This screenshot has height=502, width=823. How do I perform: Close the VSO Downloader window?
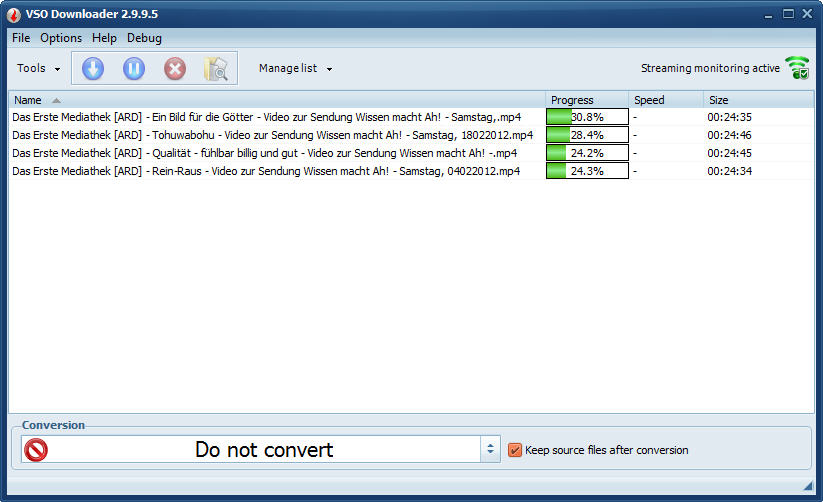pos(807,14)
